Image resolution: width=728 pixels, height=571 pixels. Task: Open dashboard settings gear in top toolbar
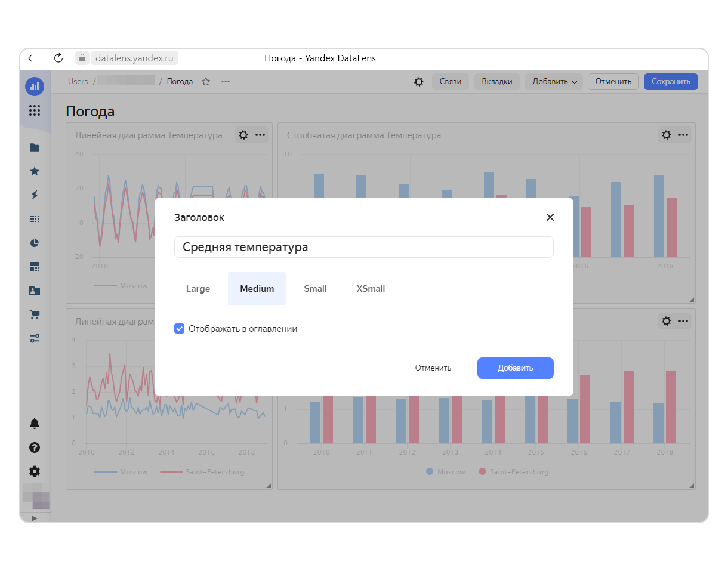pos(419,82)
